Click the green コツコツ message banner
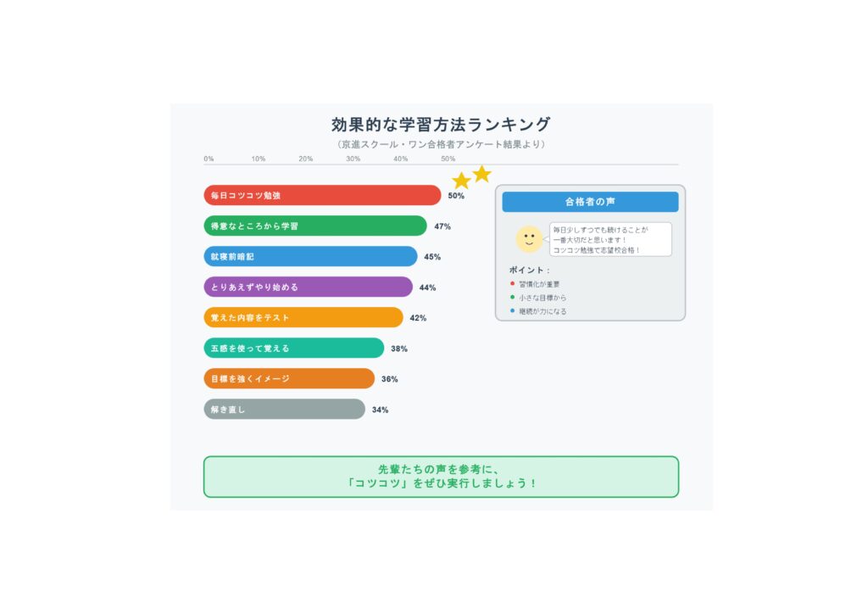 pyautogui.click(x=441, y=477)
